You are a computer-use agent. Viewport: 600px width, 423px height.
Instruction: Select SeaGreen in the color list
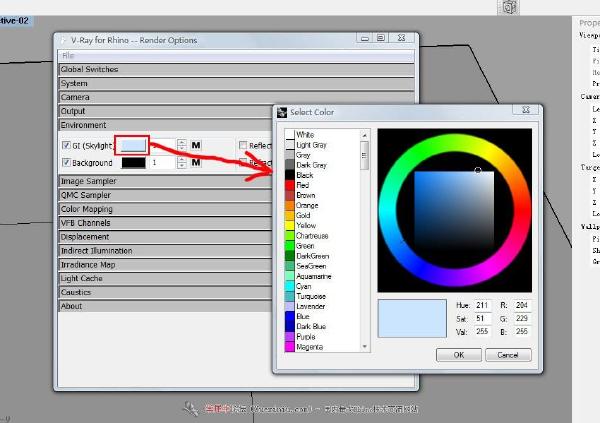pyautogui.click(x=311, y=266)
